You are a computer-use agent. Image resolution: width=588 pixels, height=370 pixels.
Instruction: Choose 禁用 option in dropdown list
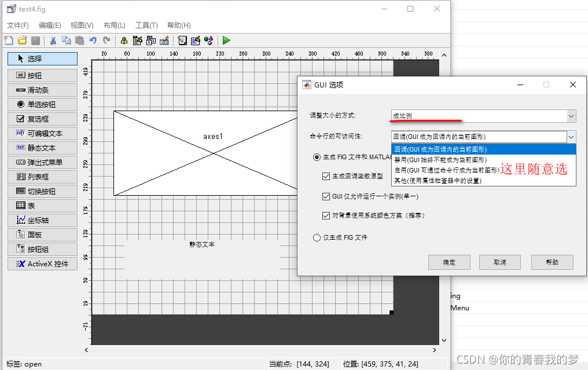tap(440, 160)
